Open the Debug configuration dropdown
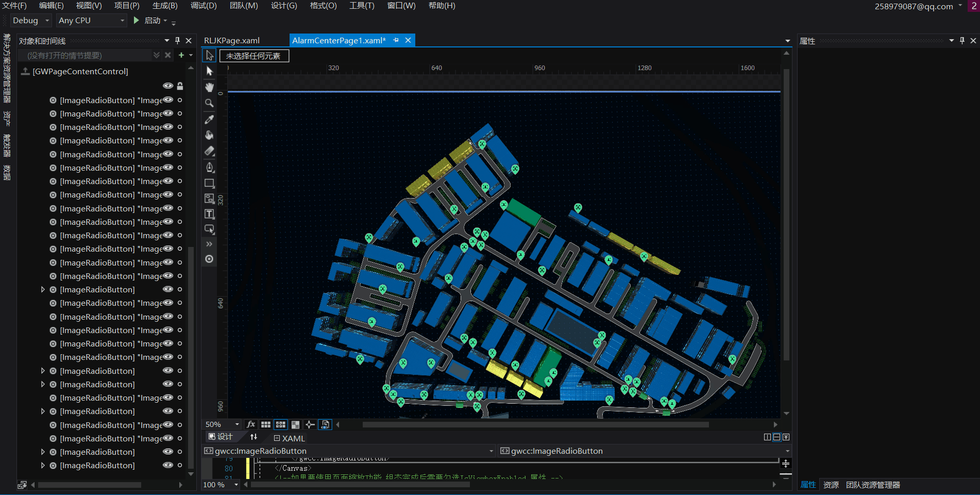The width and height of the screenshot is (980, 495). [47, 21]
